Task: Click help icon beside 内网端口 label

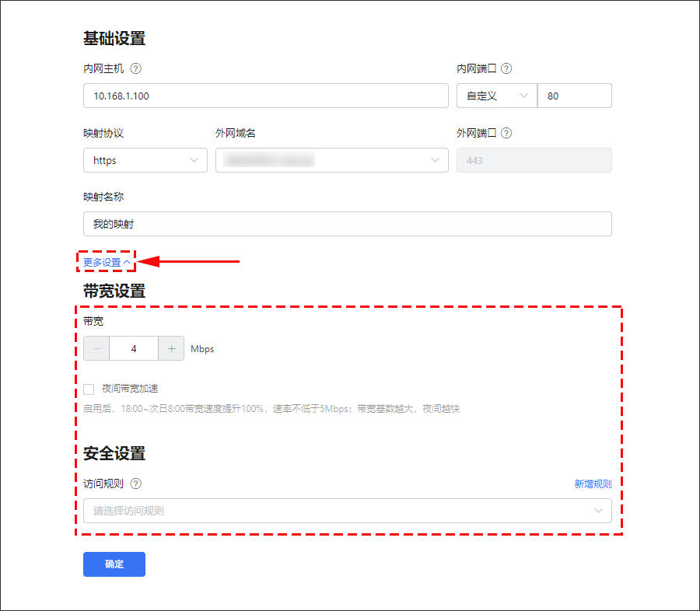Action: pyautogui.click(x=506, y=68)
